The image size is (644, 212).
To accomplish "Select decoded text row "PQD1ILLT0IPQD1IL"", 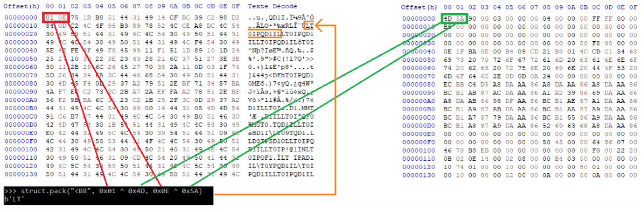I will pos(282,174).
